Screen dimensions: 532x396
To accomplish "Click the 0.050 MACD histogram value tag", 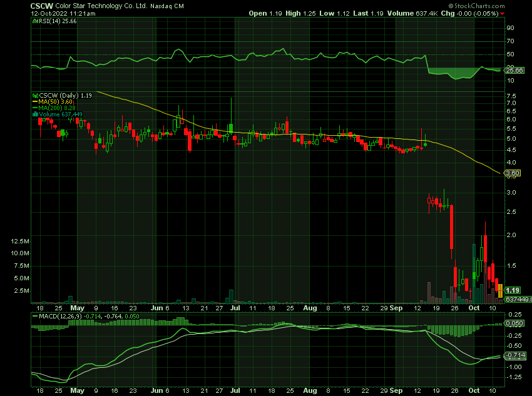I will pos(514,323).
